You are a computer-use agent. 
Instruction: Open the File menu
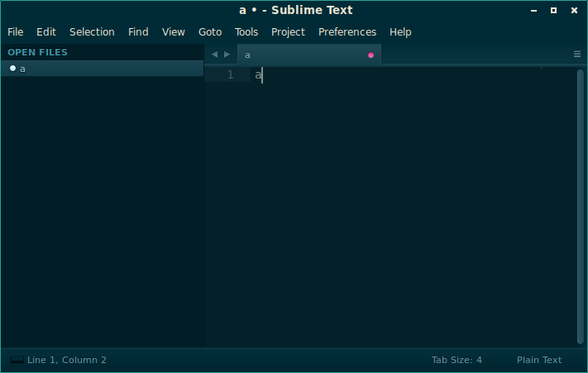click(x=16, y=32)
